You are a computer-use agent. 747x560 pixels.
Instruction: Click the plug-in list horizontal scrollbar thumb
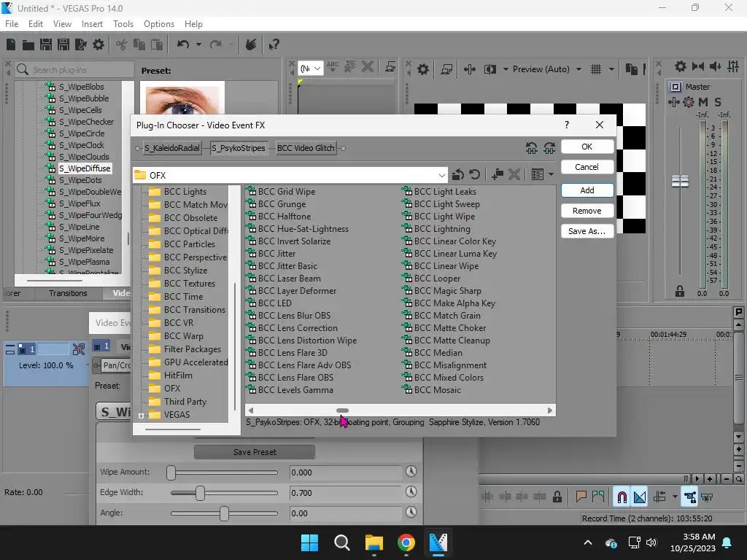343,411
